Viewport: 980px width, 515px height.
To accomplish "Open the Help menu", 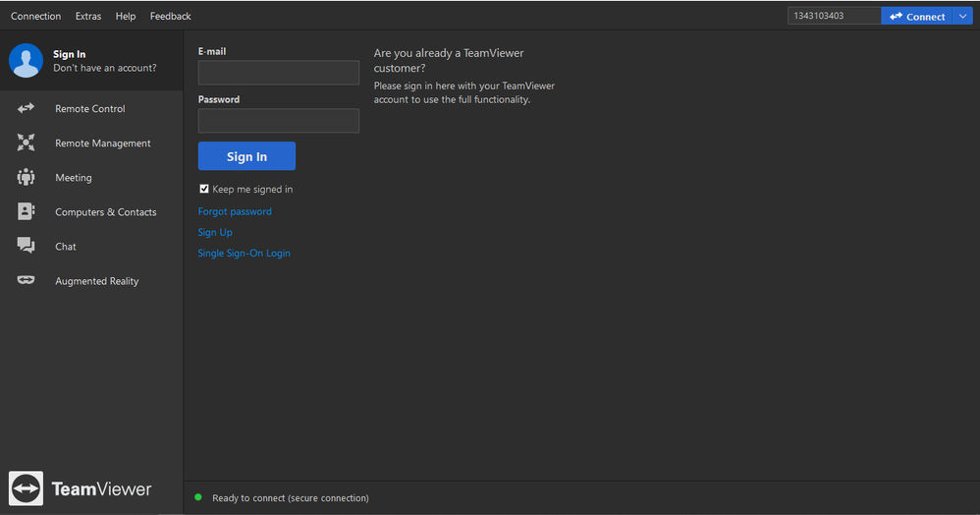I will pos(125,17).
